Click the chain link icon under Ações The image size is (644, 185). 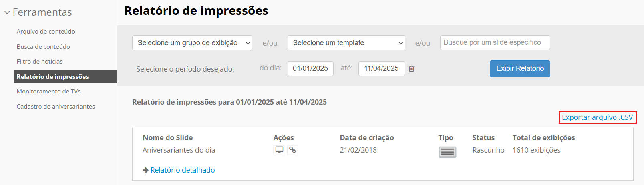click(293, 150)
